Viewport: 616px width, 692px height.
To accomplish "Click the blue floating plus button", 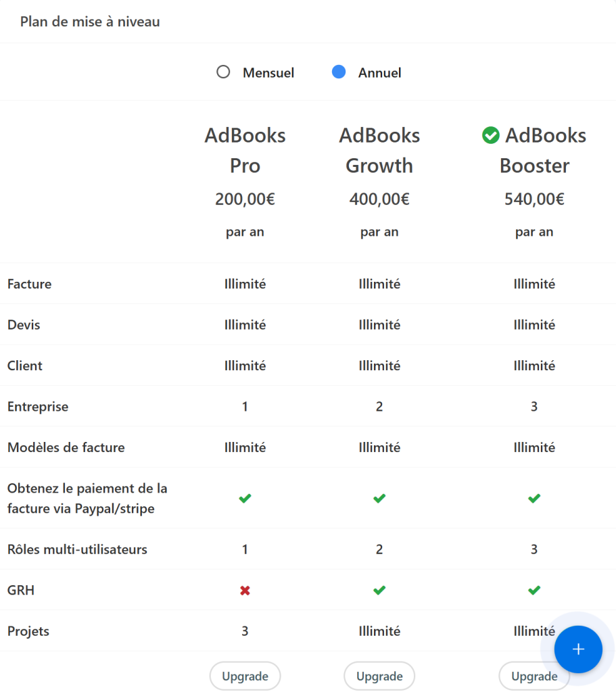I will point(578,649).
